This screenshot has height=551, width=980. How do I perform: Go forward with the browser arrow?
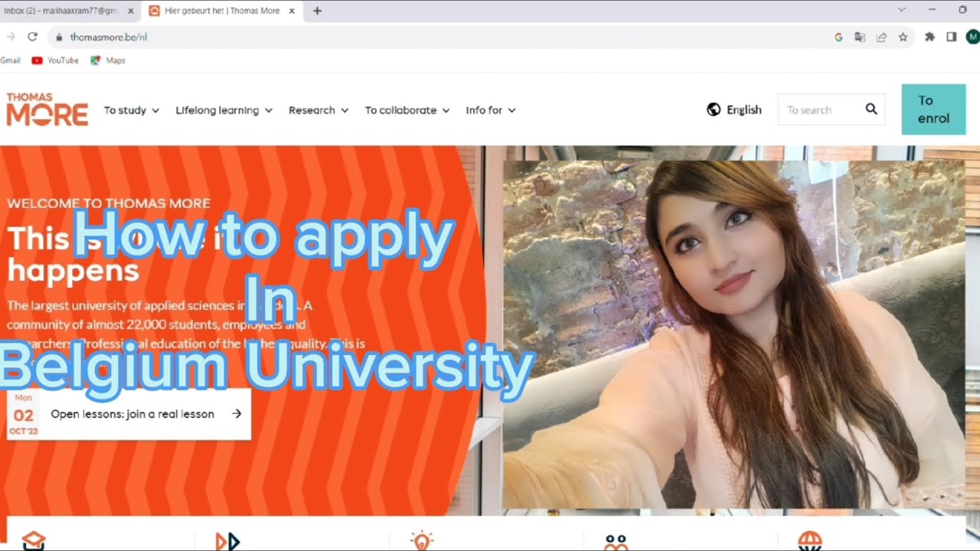[x=11, y=37]
